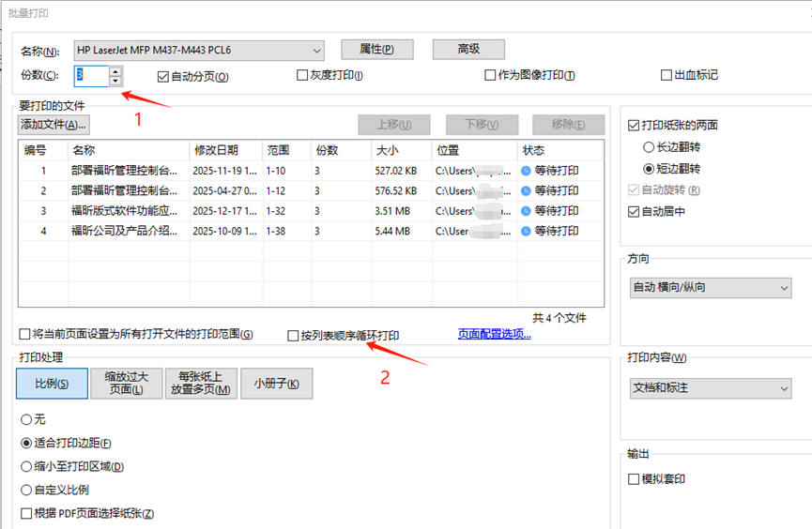The width and height of the screenshot is (812, 529).
Task: Click the waiting status icon in row 1
Action: point(526,171)
